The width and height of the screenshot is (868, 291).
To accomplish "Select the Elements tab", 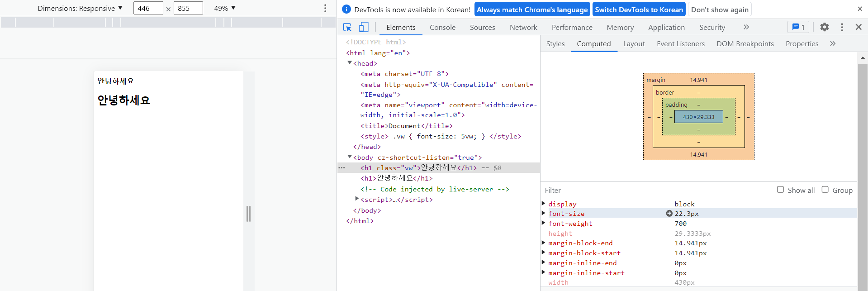I will (401, 28).
